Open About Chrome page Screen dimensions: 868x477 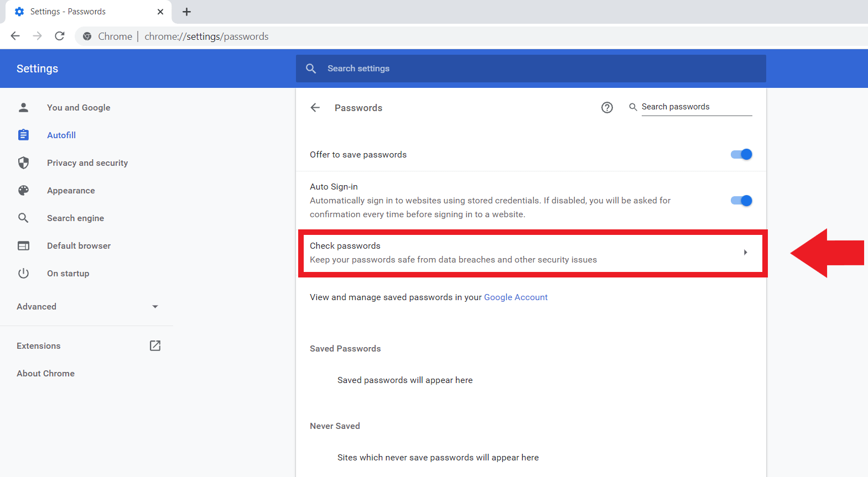click(x=45, y=373)
